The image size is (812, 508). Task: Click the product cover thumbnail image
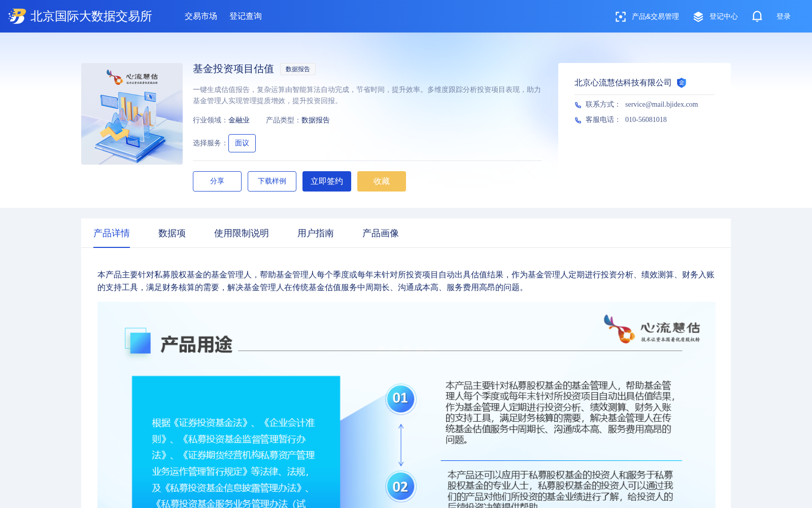click(x=132, y=114)
